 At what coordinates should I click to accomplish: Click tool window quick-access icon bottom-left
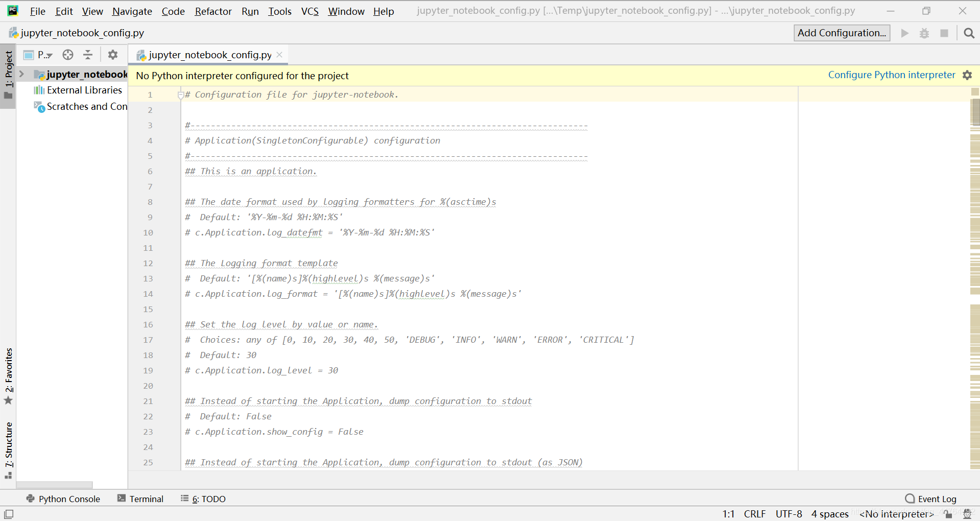pyautogui.click(x=9, y=514)
